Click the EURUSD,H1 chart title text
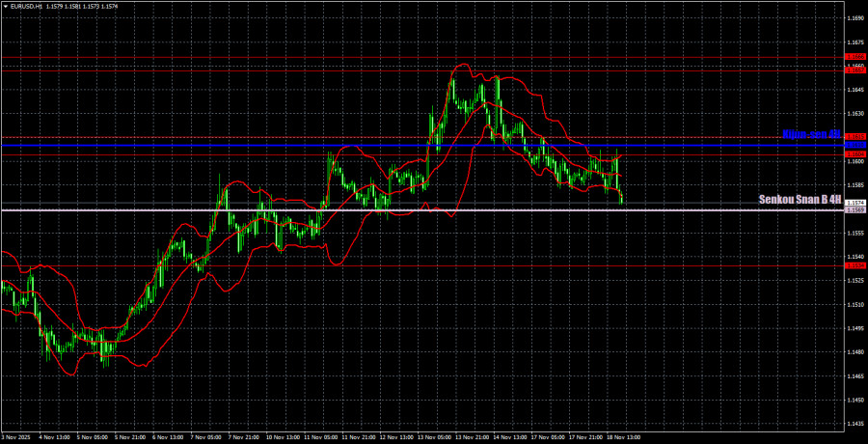 click(x=25, y=6)
